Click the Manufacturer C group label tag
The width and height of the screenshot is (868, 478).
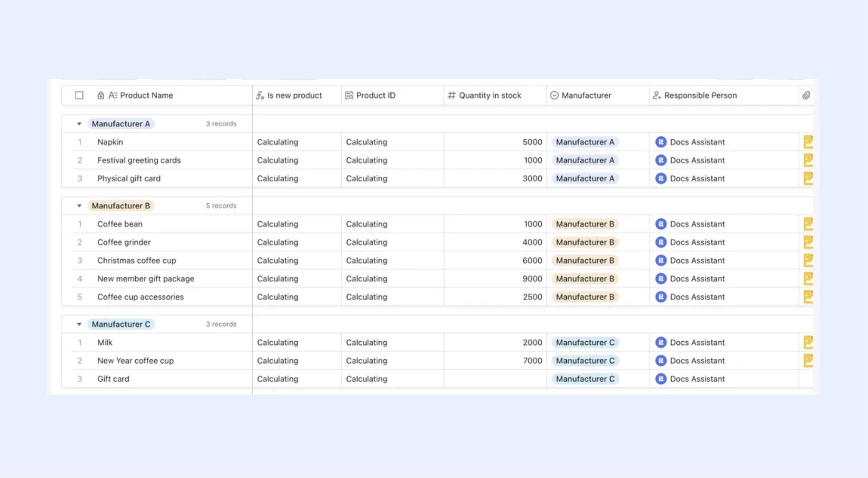(121, 324)
